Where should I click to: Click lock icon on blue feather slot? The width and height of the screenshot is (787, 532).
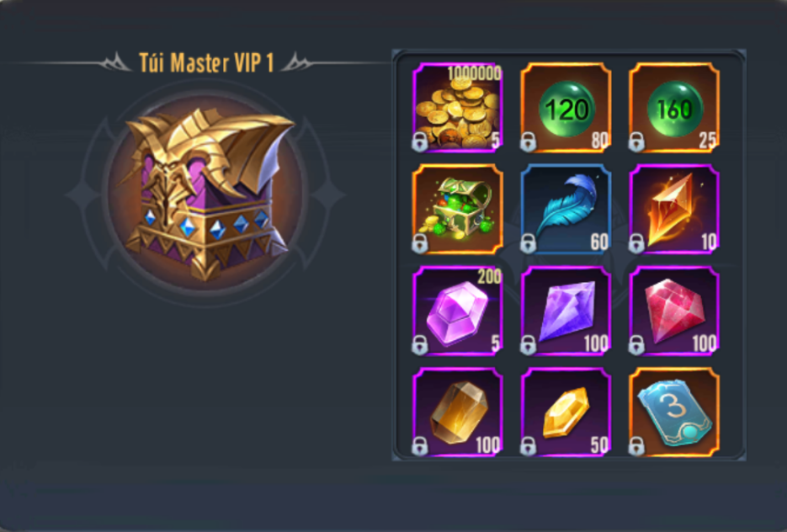coord(528,243)
